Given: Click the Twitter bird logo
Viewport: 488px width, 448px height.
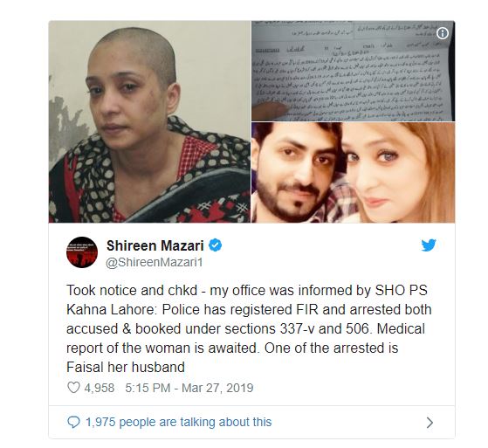Looking at the screenshot, I should (x=429, y=245).
